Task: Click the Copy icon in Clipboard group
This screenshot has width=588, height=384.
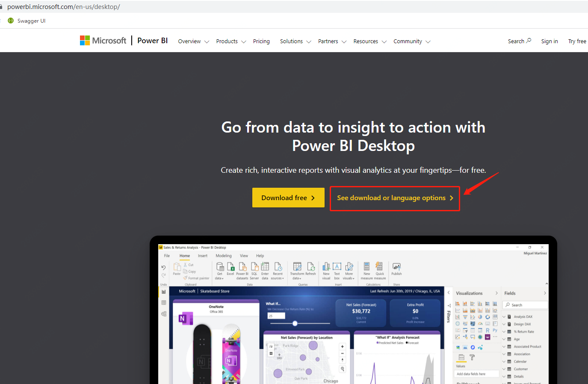Action: (185, 272)
